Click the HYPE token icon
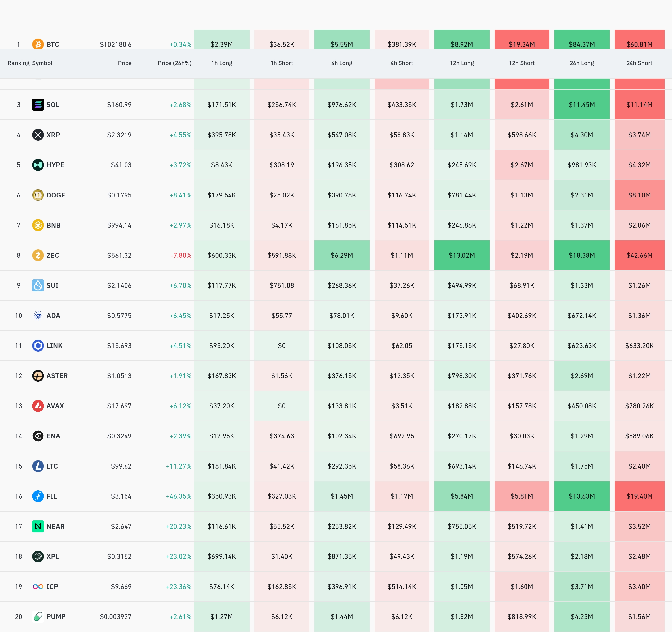 [x=38, y=165]
